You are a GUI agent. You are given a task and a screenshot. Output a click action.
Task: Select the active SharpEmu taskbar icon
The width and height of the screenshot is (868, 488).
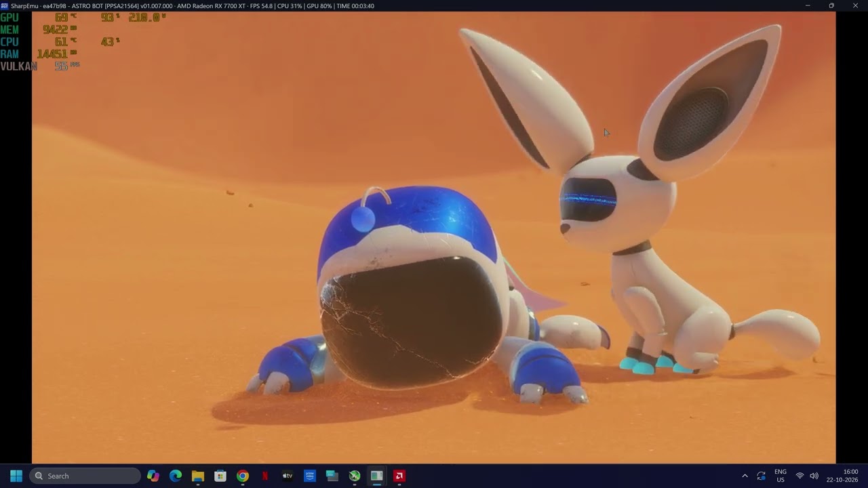377,476
